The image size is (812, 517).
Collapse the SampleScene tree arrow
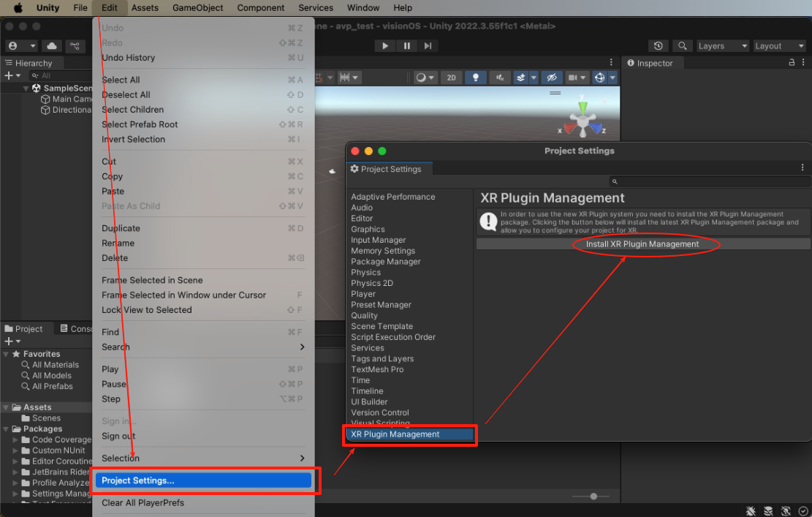tap(26, 88)
